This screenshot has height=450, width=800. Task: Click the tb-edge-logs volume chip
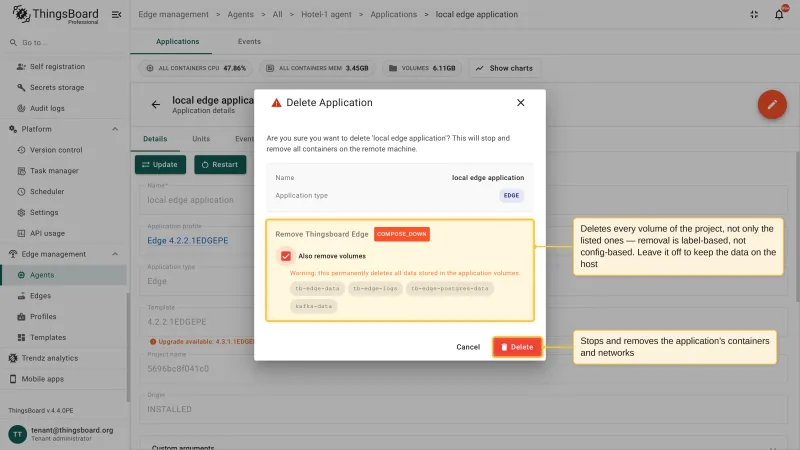[375, 289]
